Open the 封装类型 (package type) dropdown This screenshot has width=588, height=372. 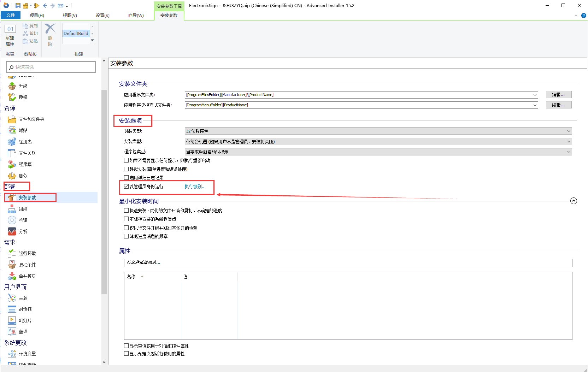tap(378, 131)
